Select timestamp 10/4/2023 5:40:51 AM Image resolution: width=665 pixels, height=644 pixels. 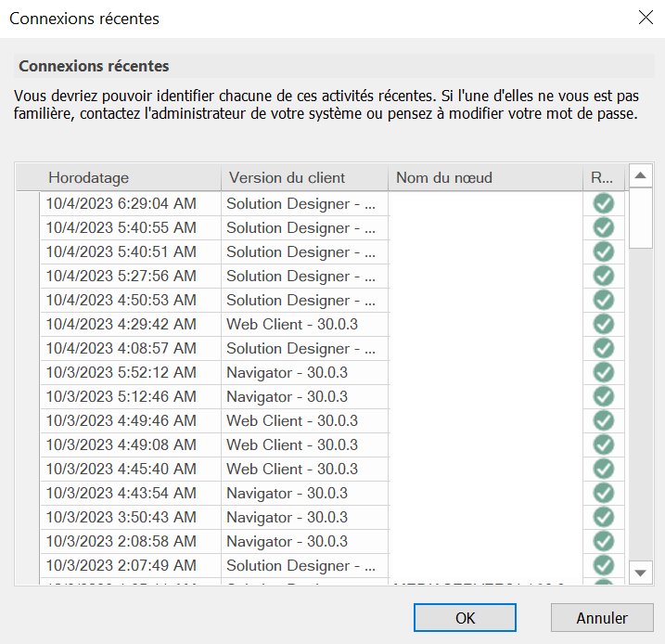pyautogui.click(x=121, y=252)
